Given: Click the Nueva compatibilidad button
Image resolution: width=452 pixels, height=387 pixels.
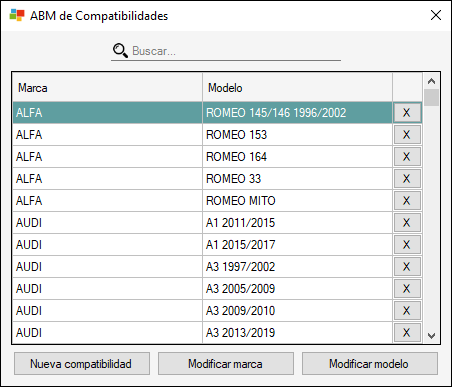Looking at the screenshot, I should (82, 364).
